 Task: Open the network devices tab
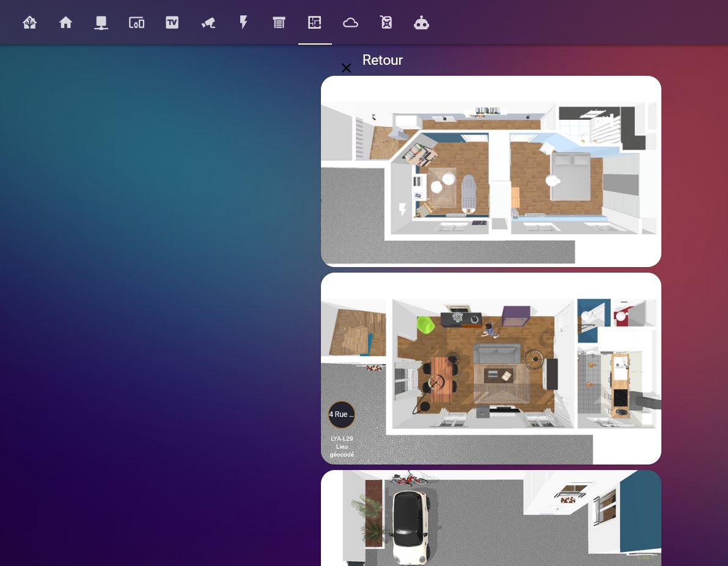101,22
